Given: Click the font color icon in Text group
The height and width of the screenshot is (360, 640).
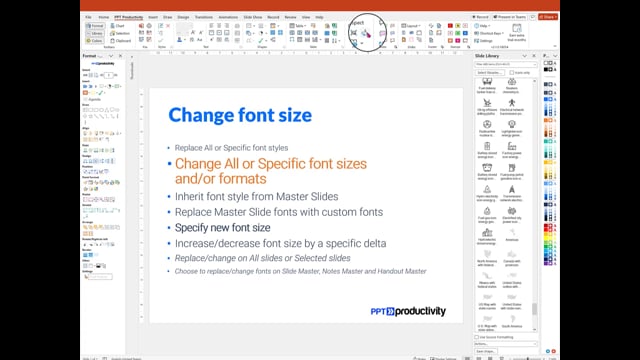Looking at the screenshot, I should pos(180,40).
